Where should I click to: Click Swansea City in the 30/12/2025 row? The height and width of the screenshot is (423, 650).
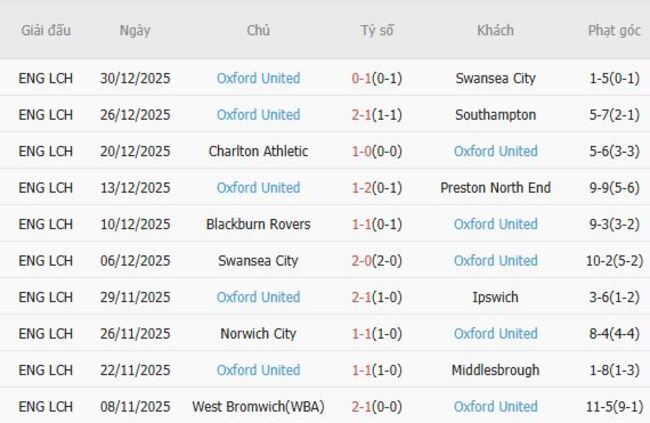pos(495,78)
